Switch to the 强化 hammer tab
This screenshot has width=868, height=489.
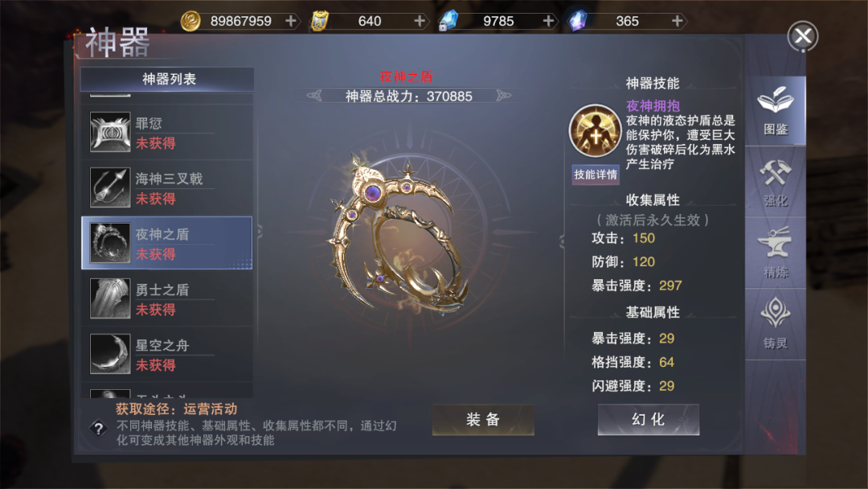click(775, 183)
